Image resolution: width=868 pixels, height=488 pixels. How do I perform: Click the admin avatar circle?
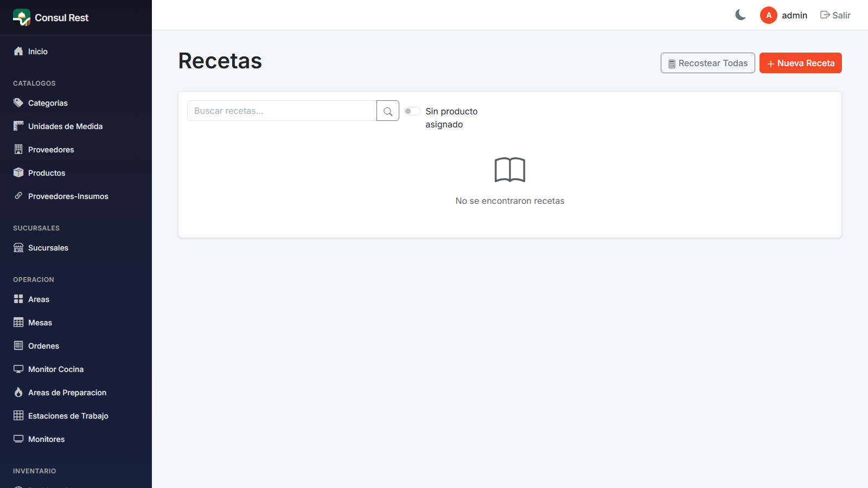click(769, 15)
